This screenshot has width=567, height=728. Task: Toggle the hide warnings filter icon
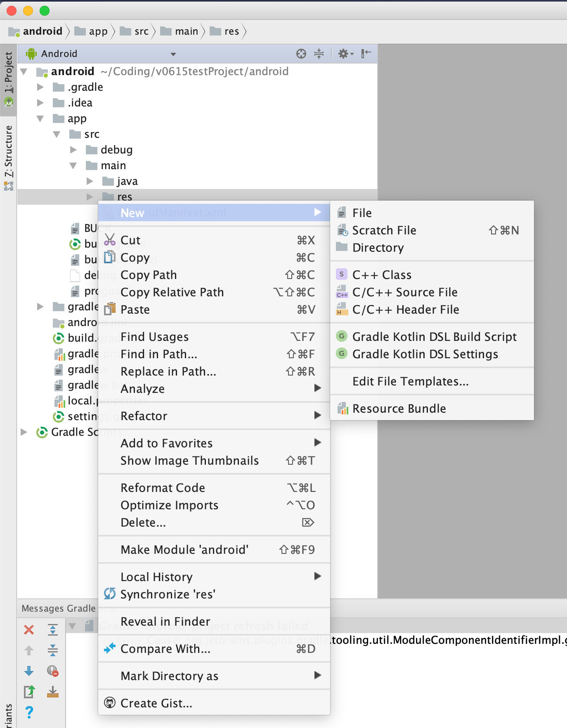53,671
